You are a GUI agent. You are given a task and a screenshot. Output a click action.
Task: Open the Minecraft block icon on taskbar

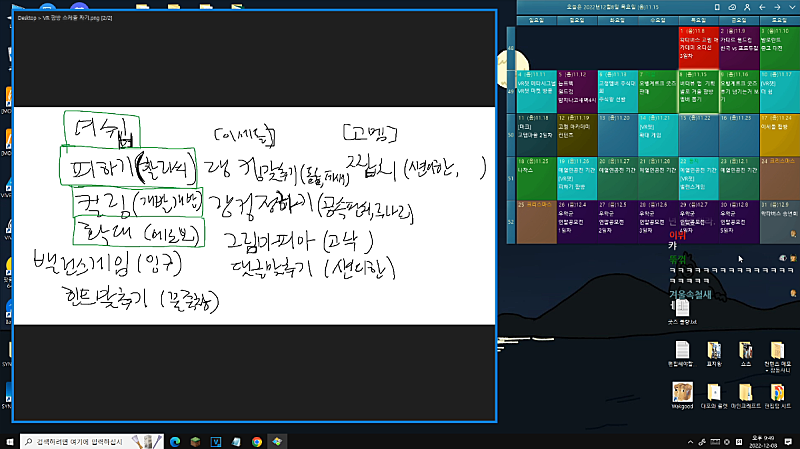195,441
